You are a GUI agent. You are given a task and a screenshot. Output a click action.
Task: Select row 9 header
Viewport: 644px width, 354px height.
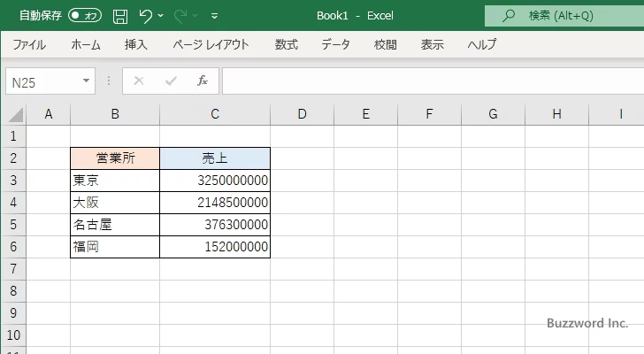point(13,313)
